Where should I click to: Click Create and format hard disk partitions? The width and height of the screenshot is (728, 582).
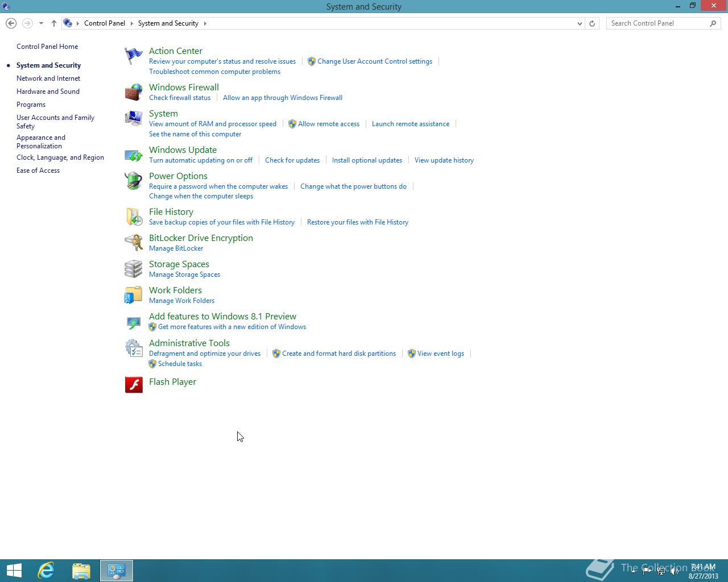(339, 354)
